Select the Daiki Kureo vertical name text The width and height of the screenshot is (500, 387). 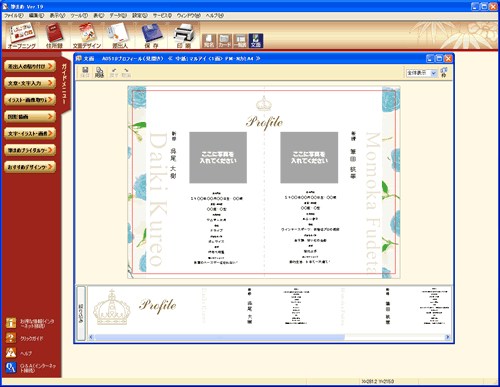click(158, 199)
